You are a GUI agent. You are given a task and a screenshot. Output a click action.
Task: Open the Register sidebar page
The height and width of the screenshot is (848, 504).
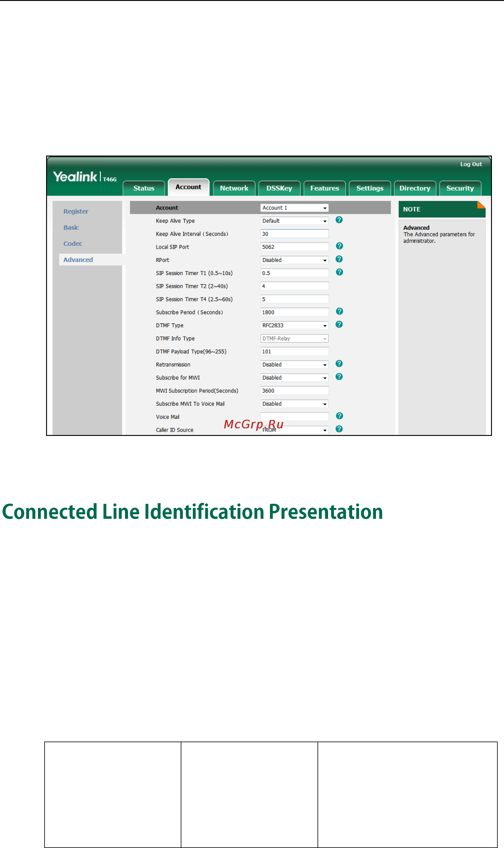coord(76,211)
